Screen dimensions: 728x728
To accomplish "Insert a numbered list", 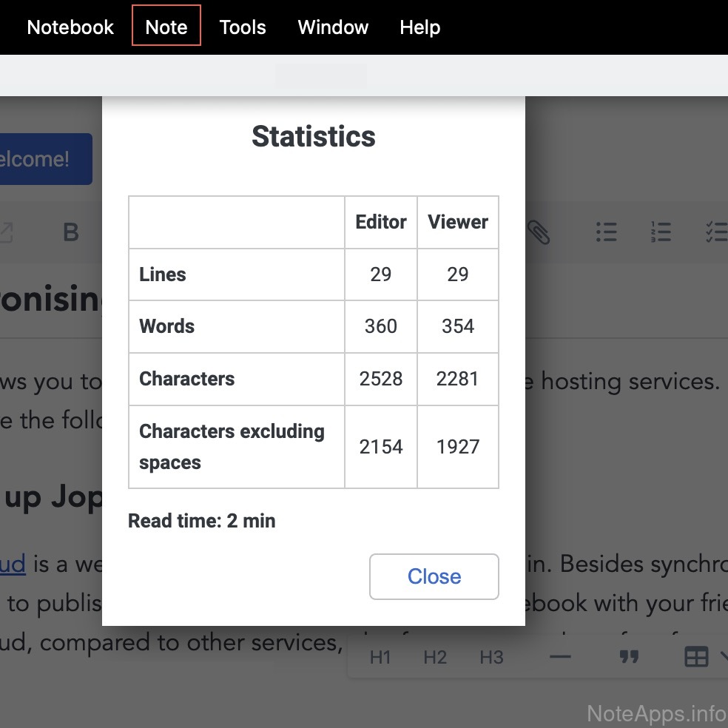I will (660, 232).
